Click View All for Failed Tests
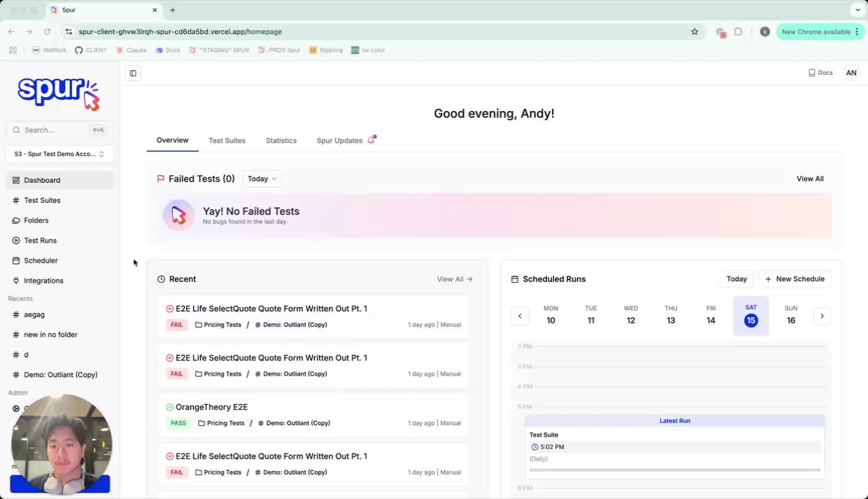The height and width of the screenshot is (499, 868). tap(810, 179)
